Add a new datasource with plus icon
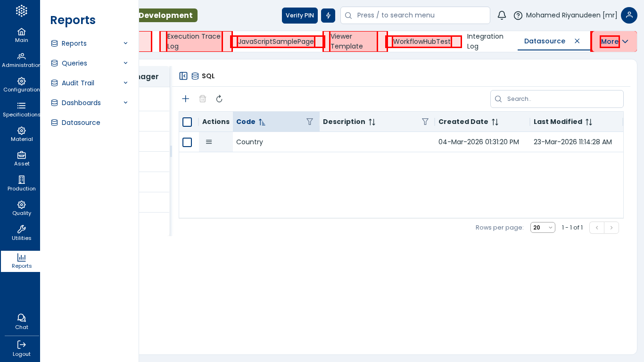The height and width of the screenshot is (362, 644). pos(186,99)
